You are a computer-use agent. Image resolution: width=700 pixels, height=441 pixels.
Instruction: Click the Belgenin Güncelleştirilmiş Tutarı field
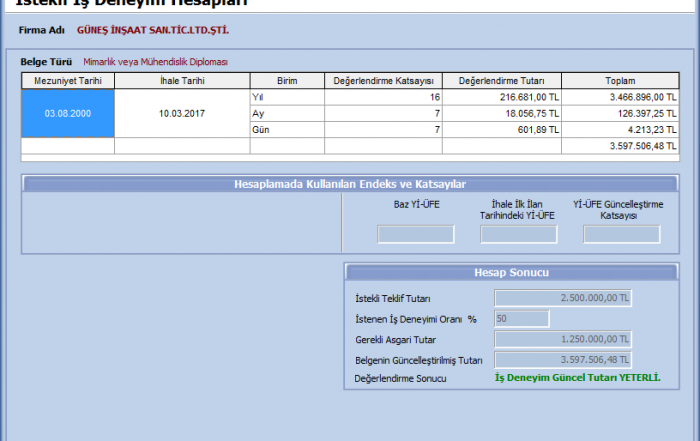click(563, 360)
